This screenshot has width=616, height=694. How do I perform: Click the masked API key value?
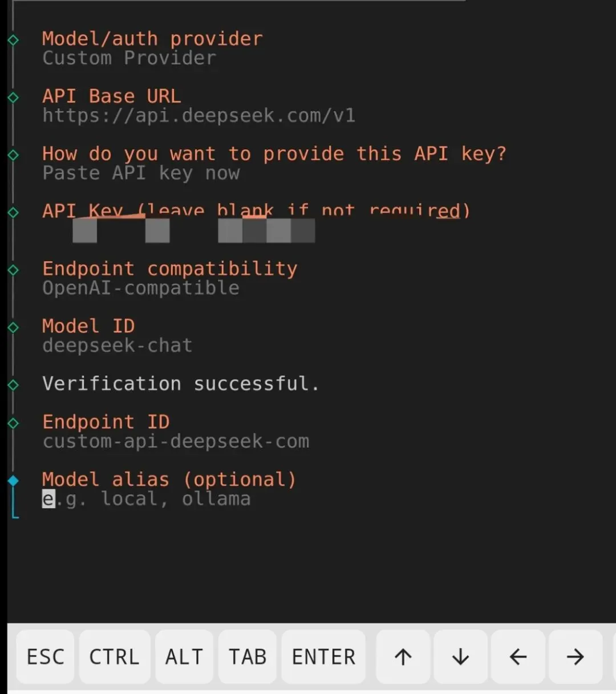(194, 231)
